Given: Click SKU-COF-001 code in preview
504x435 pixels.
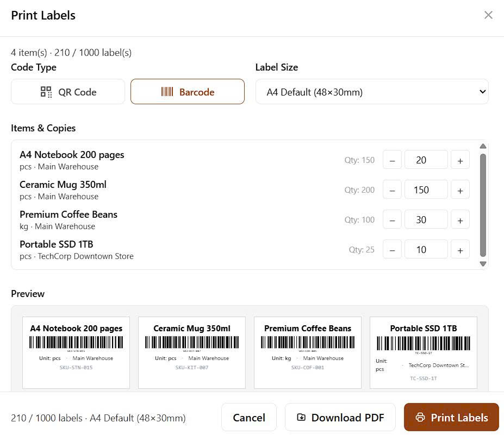Looking at the screenshot, I should pyautogui.click(x=308, y=368).
